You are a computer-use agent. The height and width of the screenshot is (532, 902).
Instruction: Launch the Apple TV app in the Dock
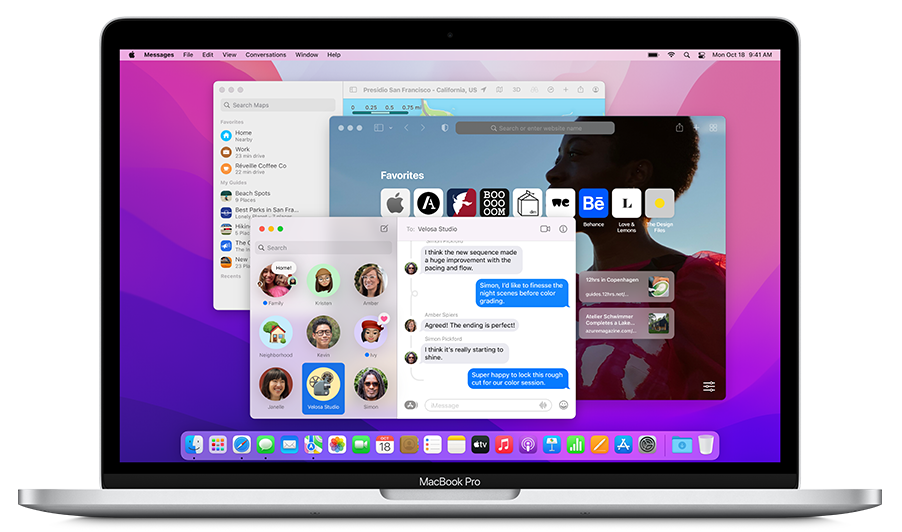tap(480, 445)
